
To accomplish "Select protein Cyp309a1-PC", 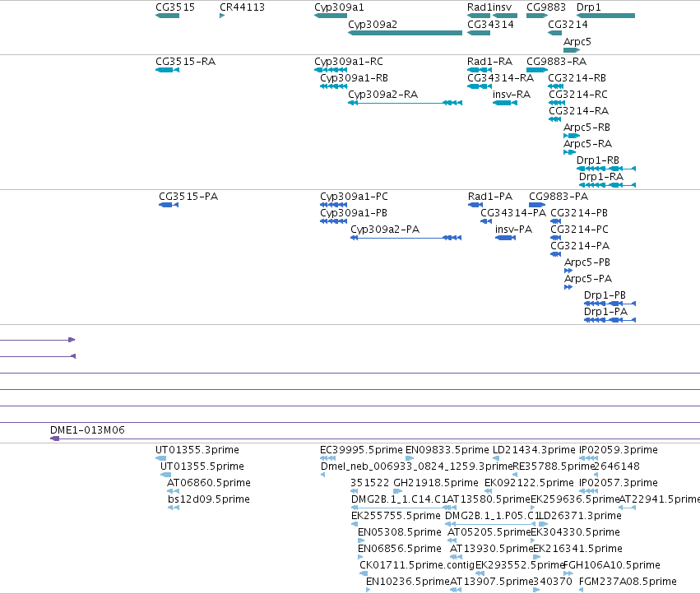I will point(354,197).
